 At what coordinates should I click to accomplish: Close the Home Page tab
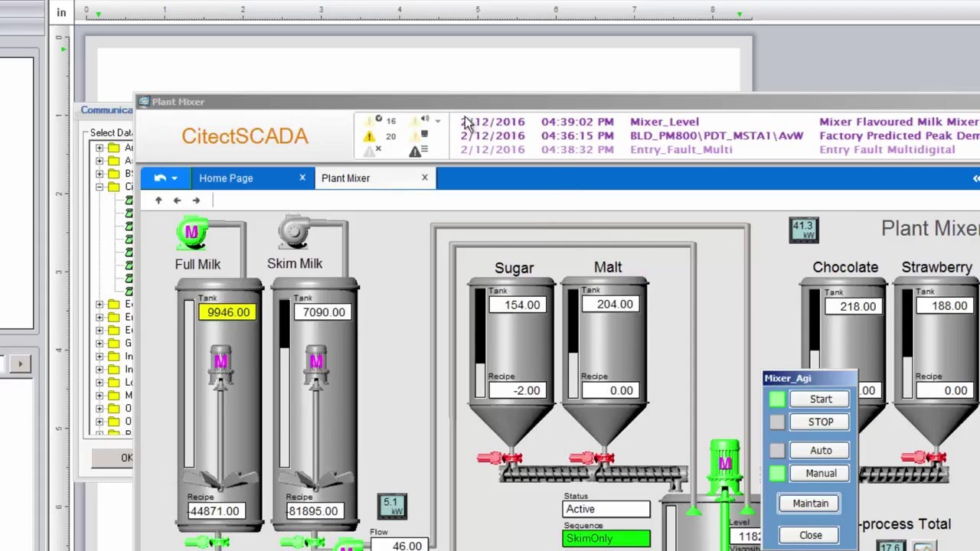[302, 178]
